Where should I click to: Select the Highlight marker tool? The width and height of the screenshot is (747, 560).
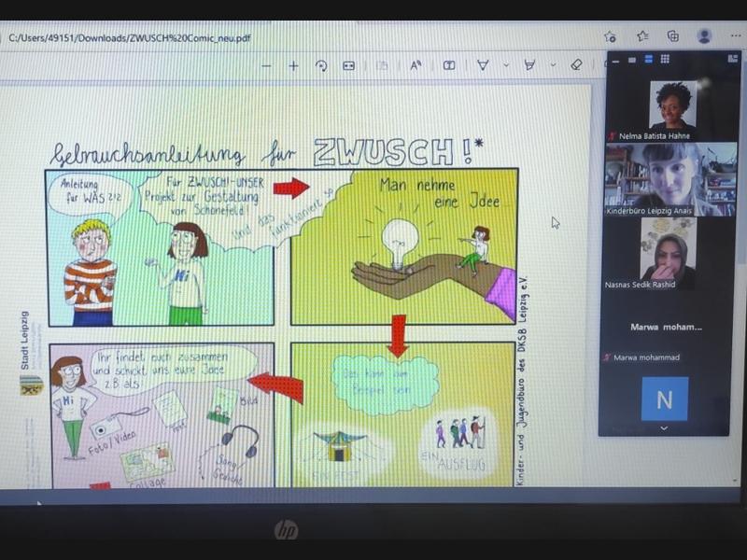point(529,66)
